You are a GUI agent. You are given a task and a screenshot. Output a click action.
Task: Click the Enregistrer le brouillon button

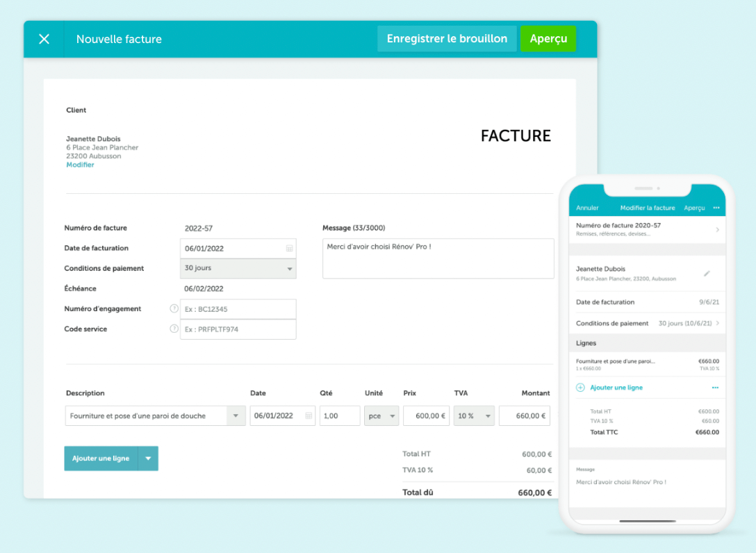coord(447,38)
